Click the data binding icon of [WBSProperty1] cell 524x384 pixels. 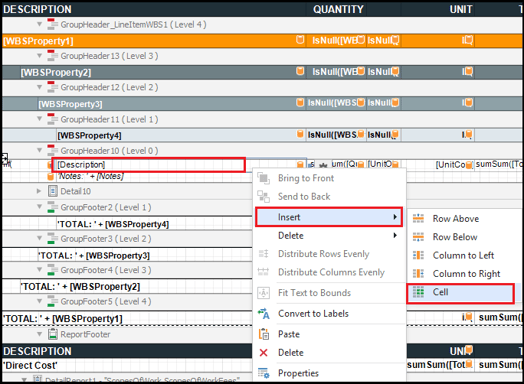click(x=300, y=40)
